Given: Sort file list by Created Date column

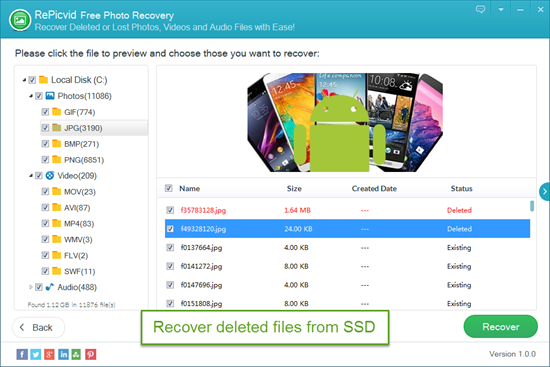Looking at the screenshot, I should [x=374, y=188].
